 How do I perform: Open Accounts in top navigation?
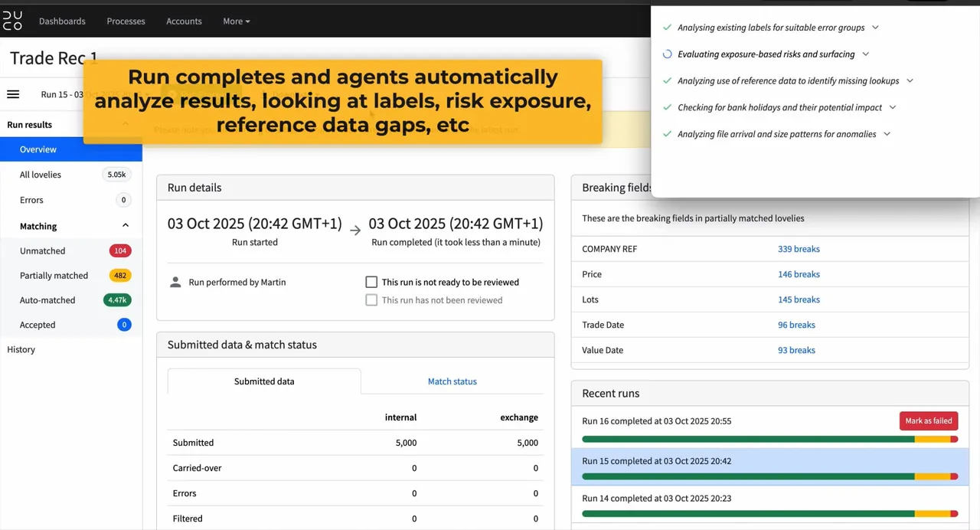[x=184, y=21]
